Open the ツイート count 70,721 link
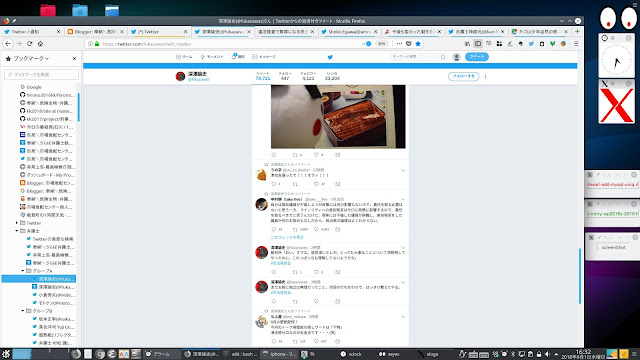This screenshot has width=640, height=360. tap(263, 76)
